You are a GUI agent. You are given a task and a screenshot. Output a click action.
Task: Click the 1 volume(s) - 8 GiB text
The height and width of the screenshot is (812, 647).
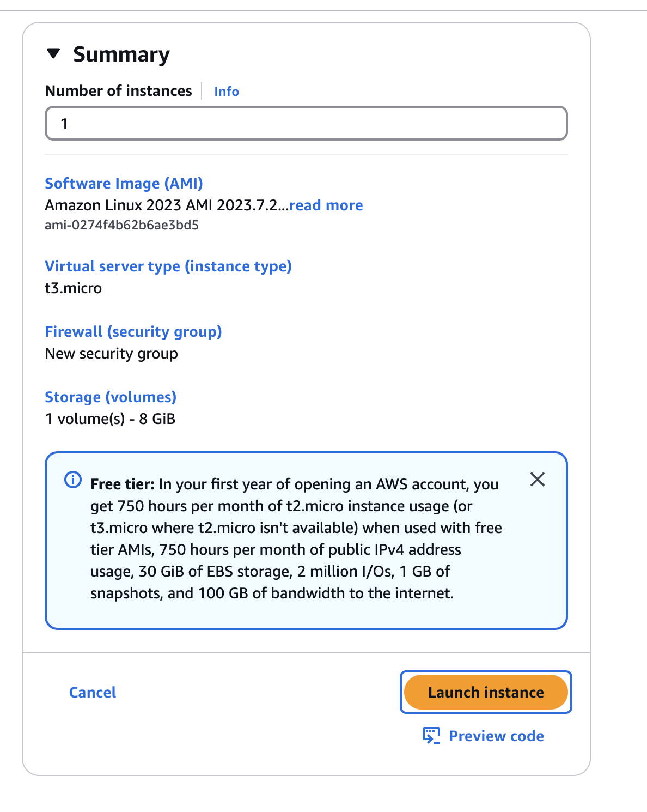click(109, 419)
